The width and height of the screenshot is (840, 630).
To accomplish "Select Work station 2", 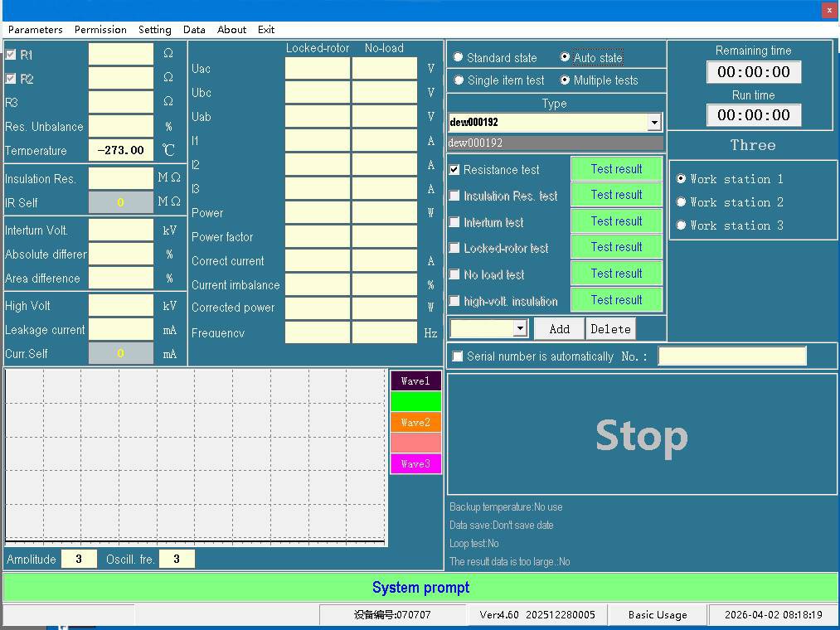I will point(682,202).
